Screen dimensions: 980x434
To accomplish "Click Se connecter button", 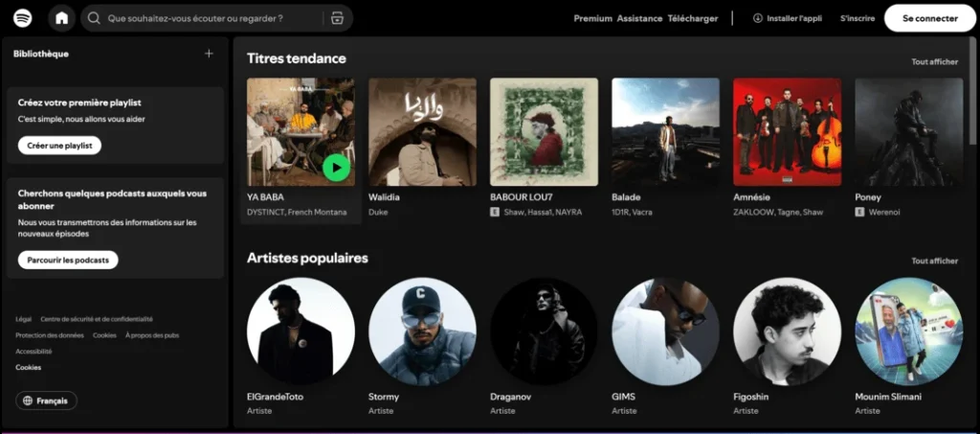I will coord(930,18).
